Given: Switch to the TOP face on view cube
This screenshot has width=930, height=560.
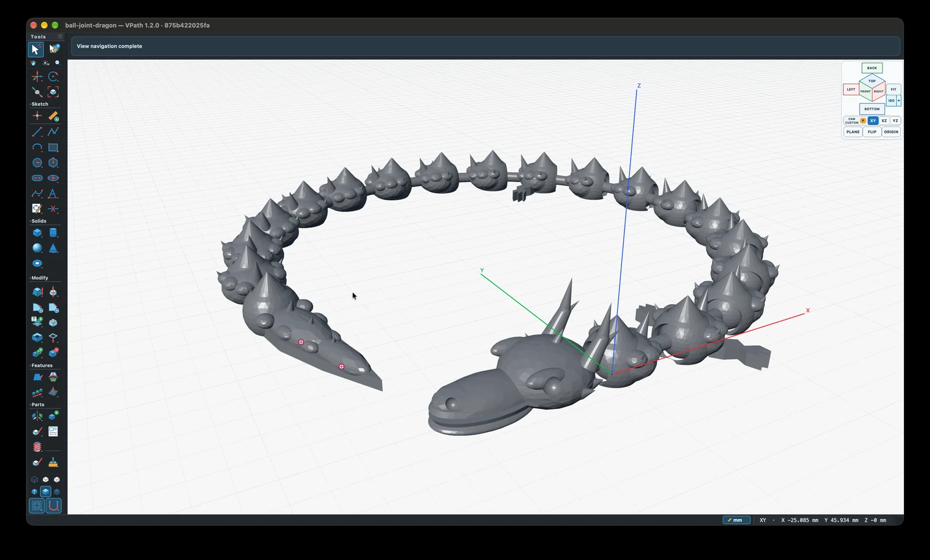Looking at the screenshot, I should pyautogui.click(x=872, y=81).
